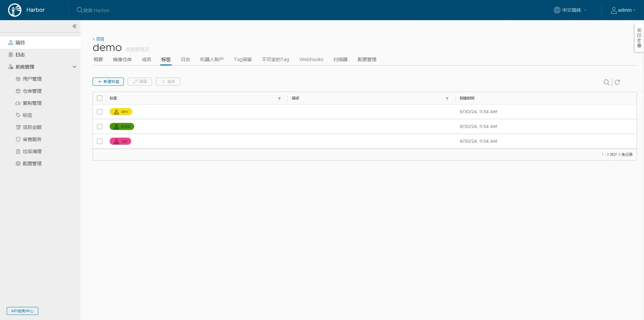
Task: Collapse the 系统管理 sidebar section
Action: (x=74, y=67)
